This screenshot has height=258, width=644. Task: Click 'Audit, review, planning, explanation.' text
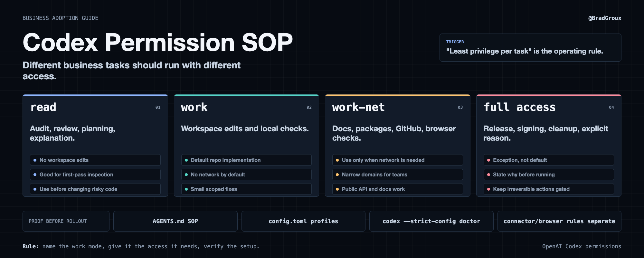click(x=73, y=133)
